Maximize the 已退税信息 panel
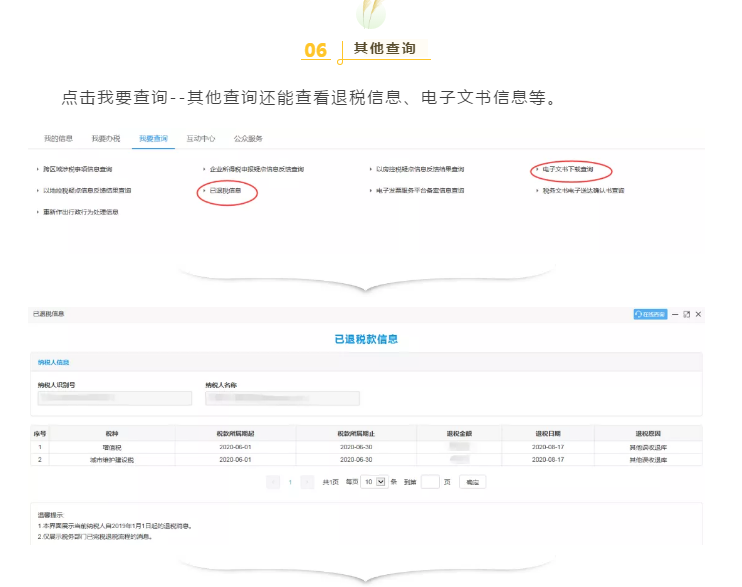742x587 pixels. (x=687, y=314)
